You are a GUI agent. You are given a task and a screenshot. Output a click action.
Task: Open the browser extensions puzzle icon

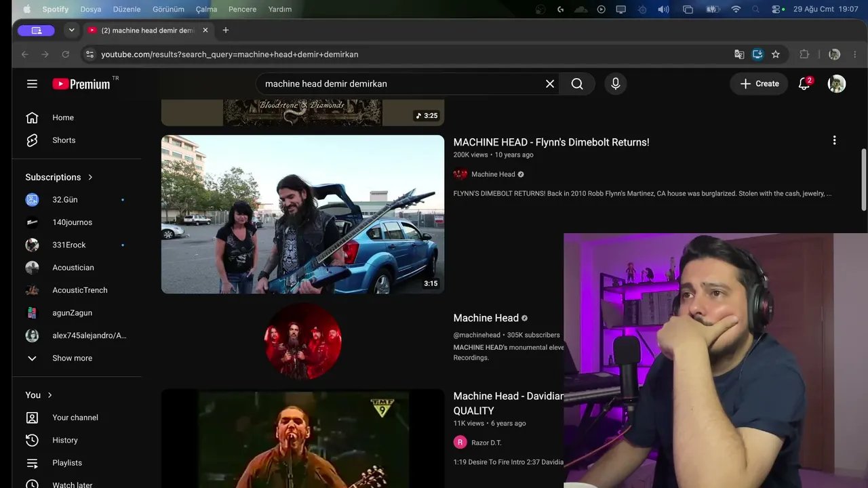[x=805, y=54]
